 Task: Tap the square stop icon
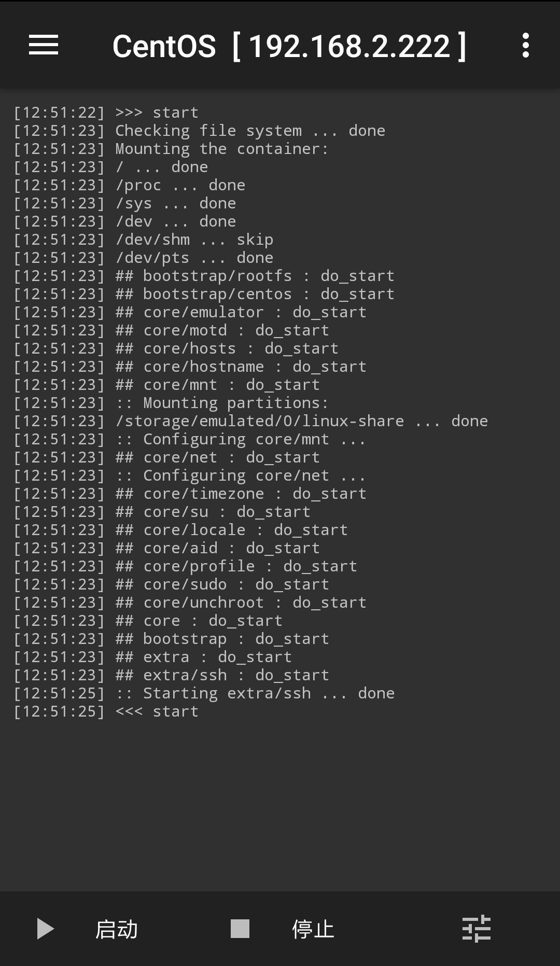[x=240, y=929]
